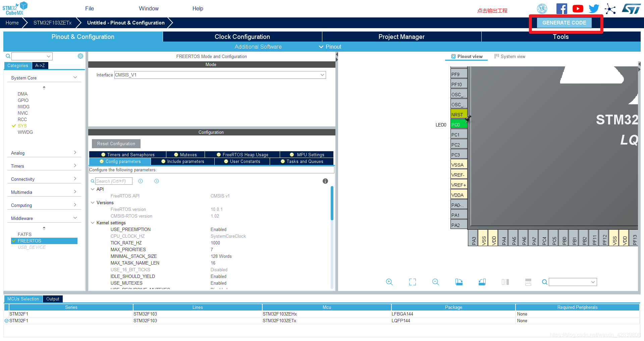Click the pin search magnifier icon
644x341 pixels.
coord(545,282)
